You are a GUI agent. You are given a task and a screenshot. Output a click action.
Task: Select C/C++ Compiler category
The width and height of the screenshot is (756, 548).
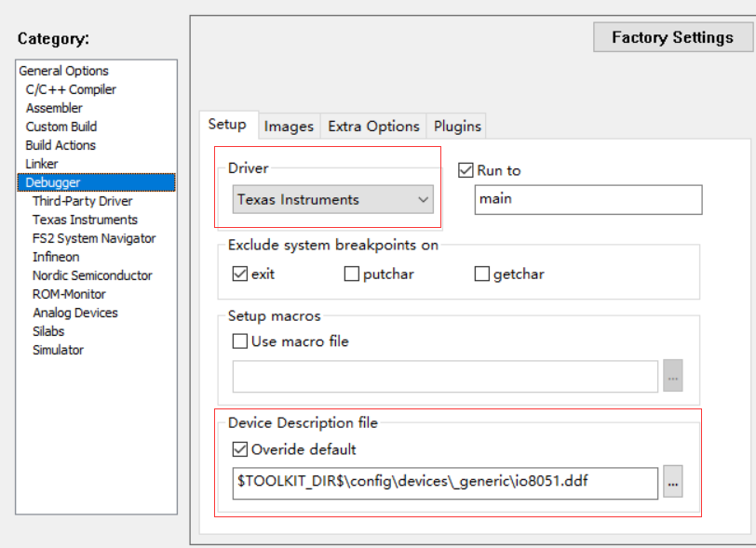tap(71, 89)
